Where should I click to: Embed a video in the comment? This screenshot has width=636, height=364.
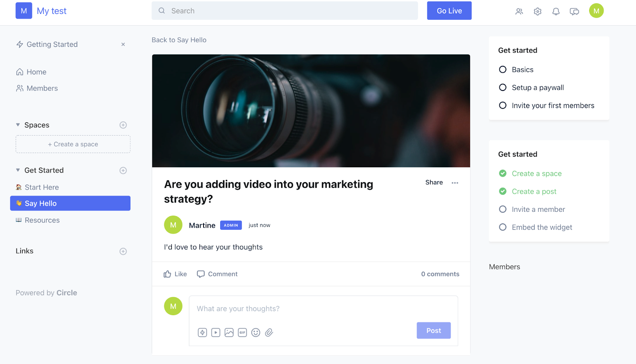coord(215,332)
